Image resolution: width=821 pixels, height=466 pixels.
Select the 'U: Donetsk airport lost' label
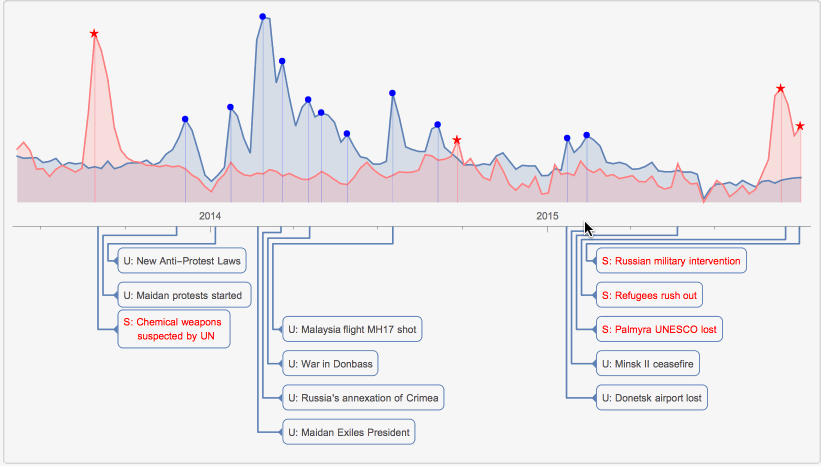tap(652, 398)
